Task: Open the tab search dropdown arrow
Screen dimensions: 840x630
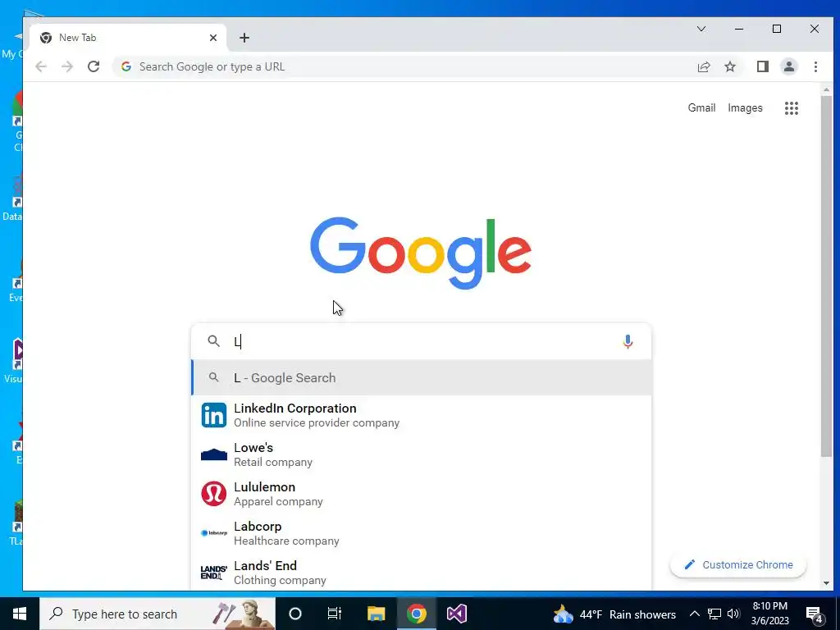Action: [701, 29]
